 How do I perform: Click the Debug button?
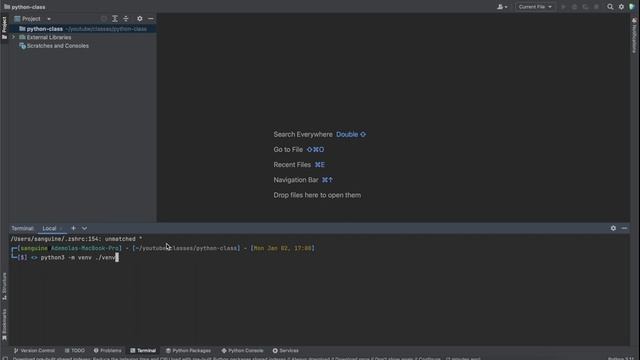(x=574, y=7)
